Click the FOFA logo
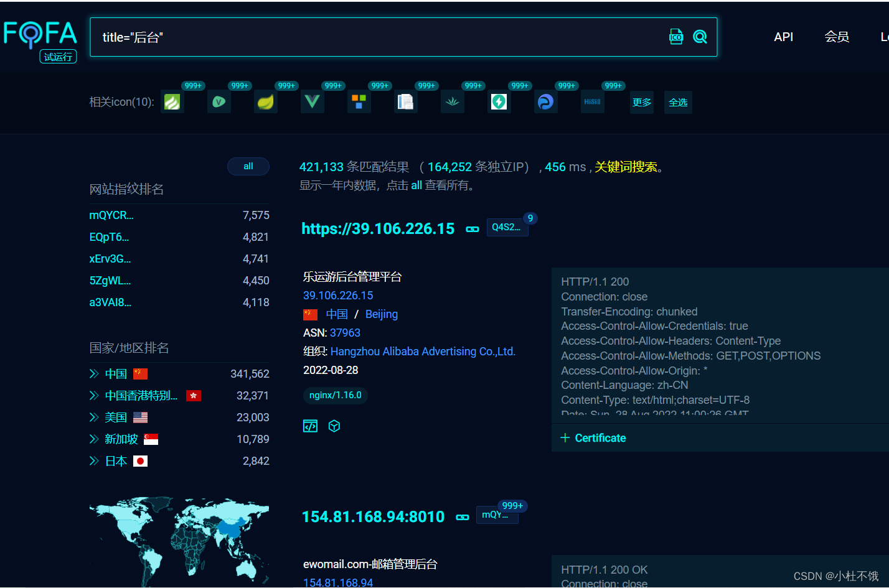This screenshot has width=889, height=588. (40, 34)
